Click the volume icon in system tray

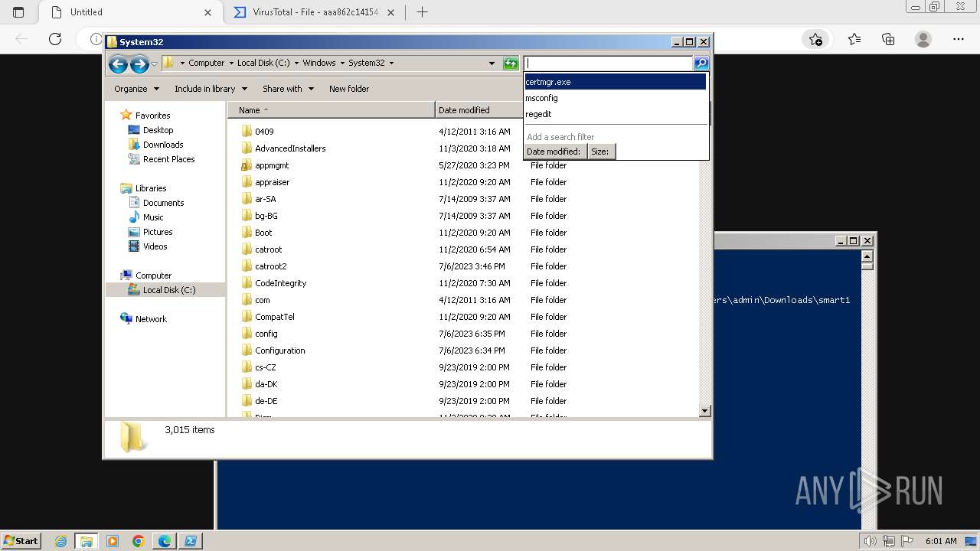(870, 541)
